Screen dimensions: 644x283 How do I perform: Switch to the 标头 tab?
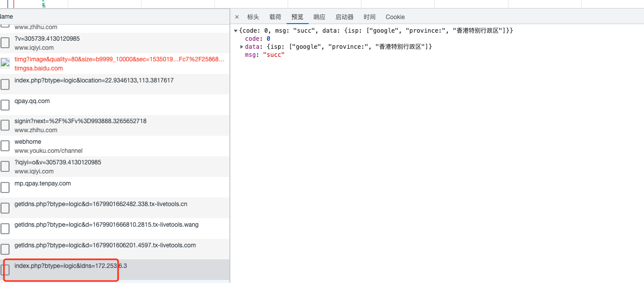coord(253,17)
